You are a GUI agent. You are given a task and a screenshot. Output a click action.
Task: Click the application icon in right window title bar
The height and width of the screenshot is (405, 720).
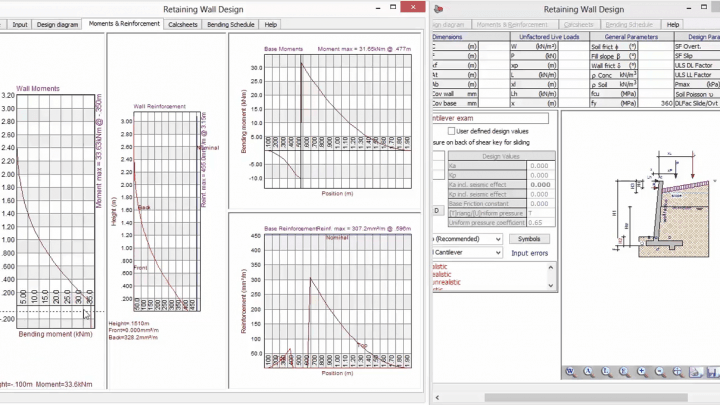pos(438,9)
